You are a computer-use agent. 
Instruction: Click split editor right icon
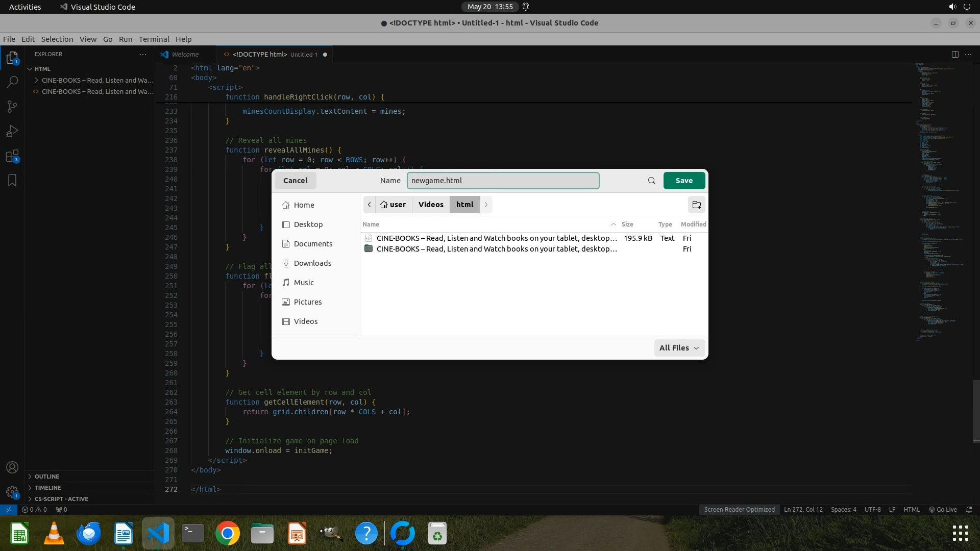click(x=955, y=54)
